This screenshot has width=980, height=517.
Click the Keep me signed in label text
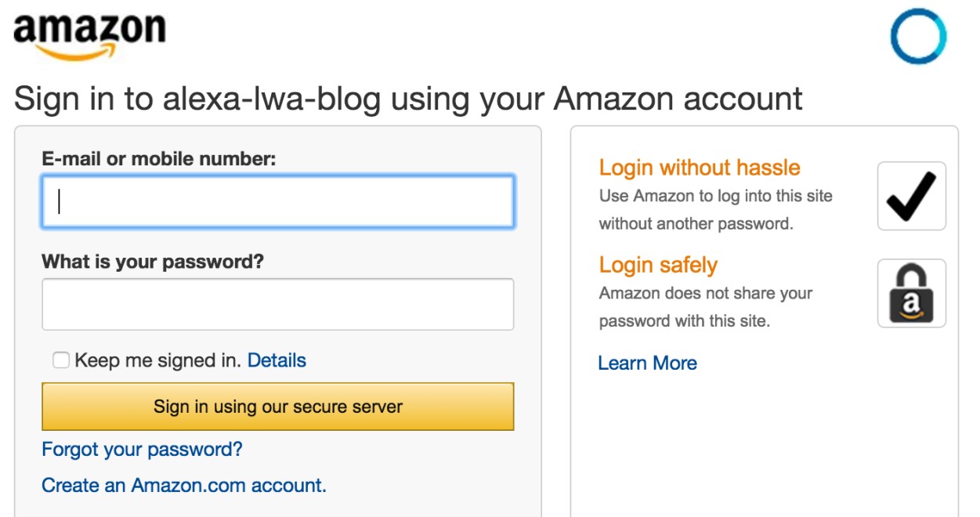point(157,360)
